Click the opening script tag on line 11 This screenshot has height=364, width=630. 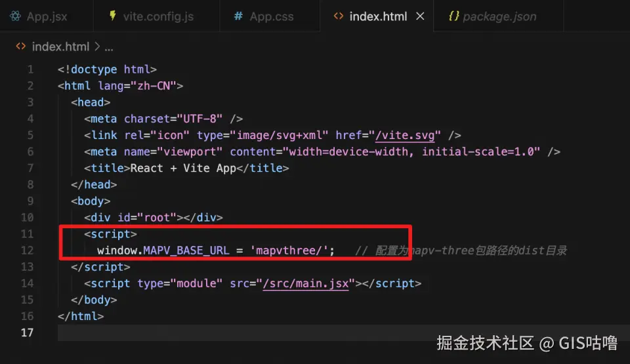(110, 234)
